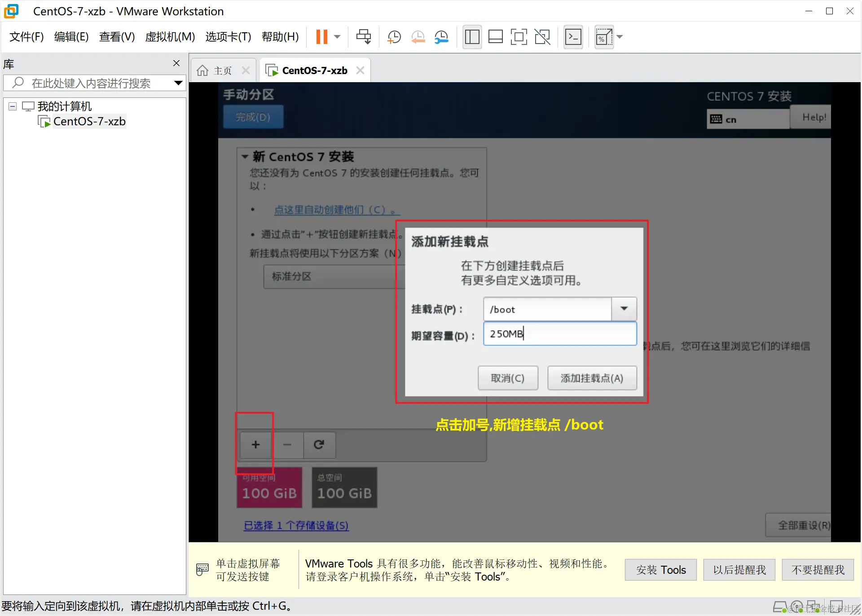The height and width of the screenshot is (616, 862).
Task: Click the keyboard icon in the hint bar
Action: click(202, 569)
